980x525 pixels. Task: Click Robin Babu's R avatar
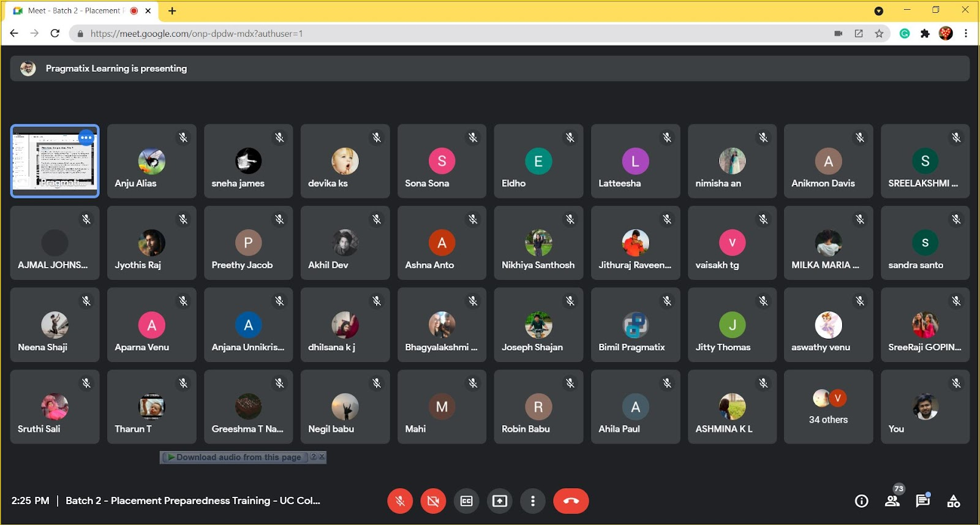point(538,407)
